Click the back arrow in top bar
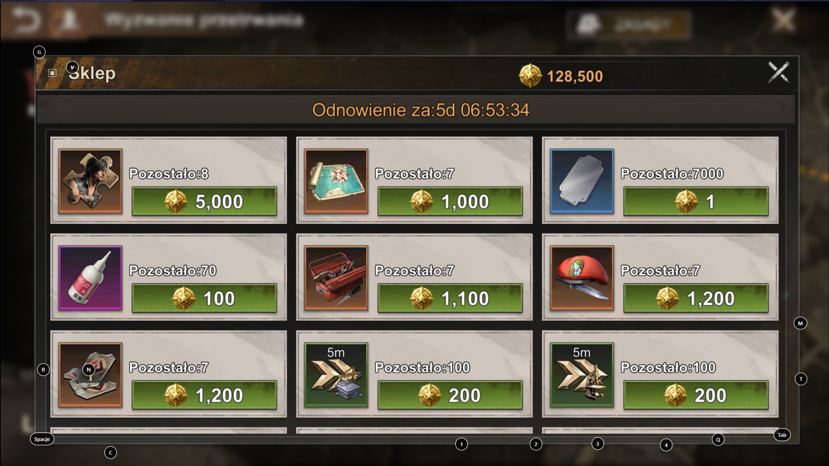 [x=25, y=21]
